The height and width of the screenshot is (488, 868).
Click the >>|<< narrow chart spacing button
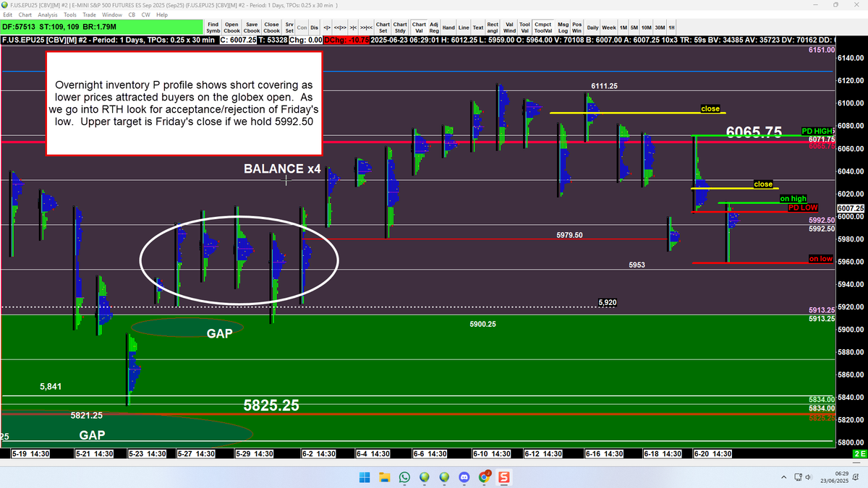point(366,27)
